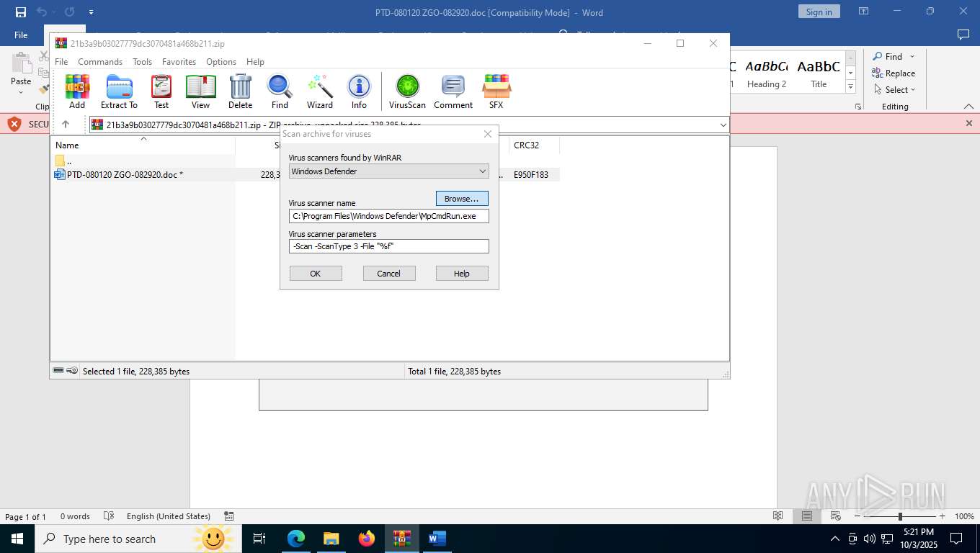The image size is (980, 553).
Task: Open Word comments speech bubble icon
Action: click(963, 35)
